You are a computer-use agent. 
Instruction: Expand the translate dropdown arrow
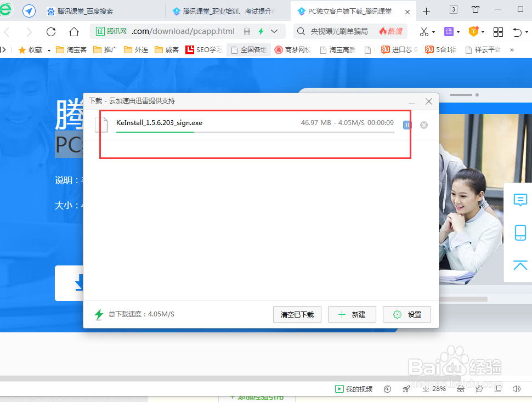point(458,32)
